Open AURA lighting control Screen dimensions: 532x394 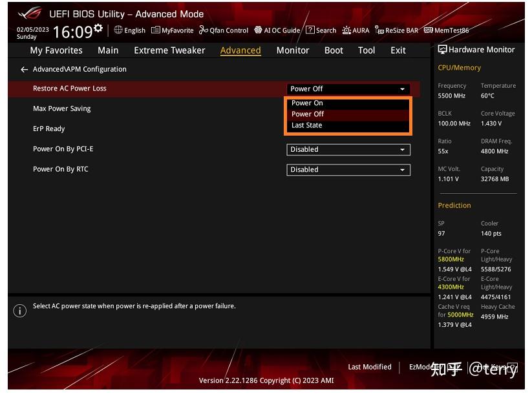(x=356, y=30)
